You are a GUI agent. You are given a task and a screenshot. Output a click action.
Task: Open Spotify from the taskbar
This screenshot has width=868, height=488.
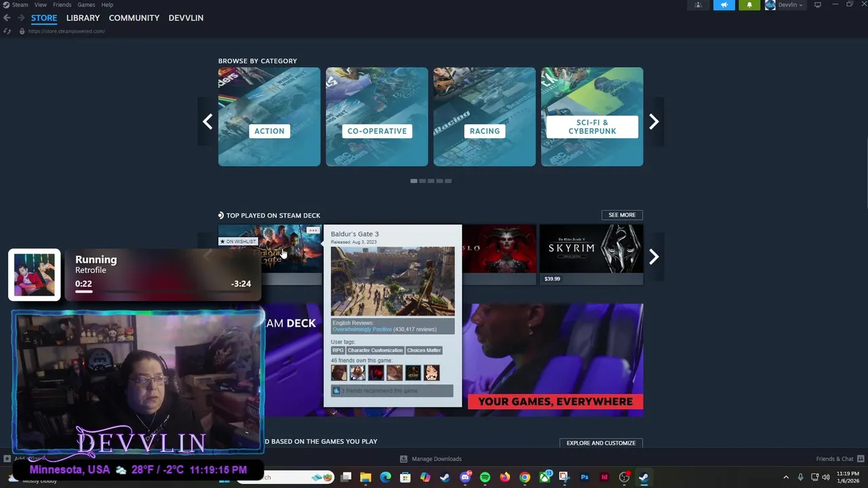click(x=485, y=477)
